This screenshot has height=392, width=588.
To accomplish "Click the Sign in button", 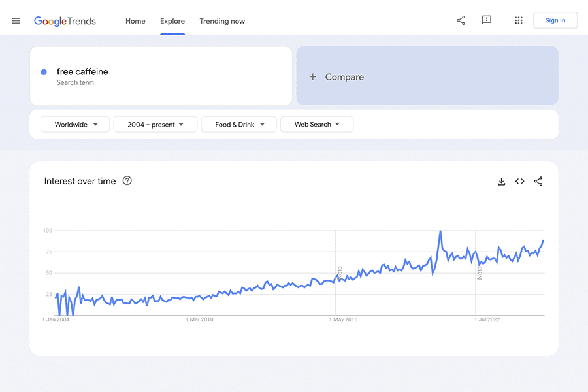I will pyautogui.click(x=555, y=20).
